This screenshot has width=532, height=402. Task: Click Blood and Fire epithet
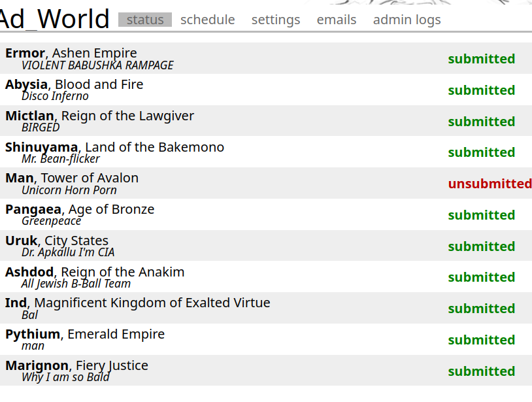coord(99,84)
